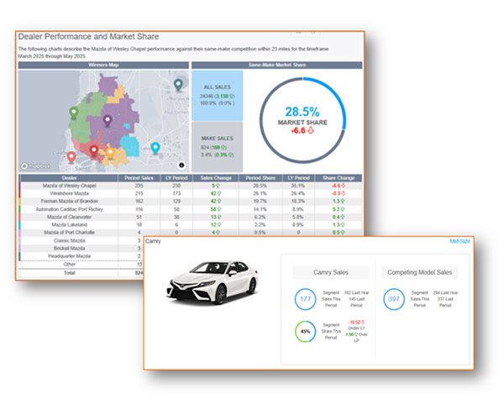
Task: Select the Westshore Mazda dealer row
Action: 191,193
